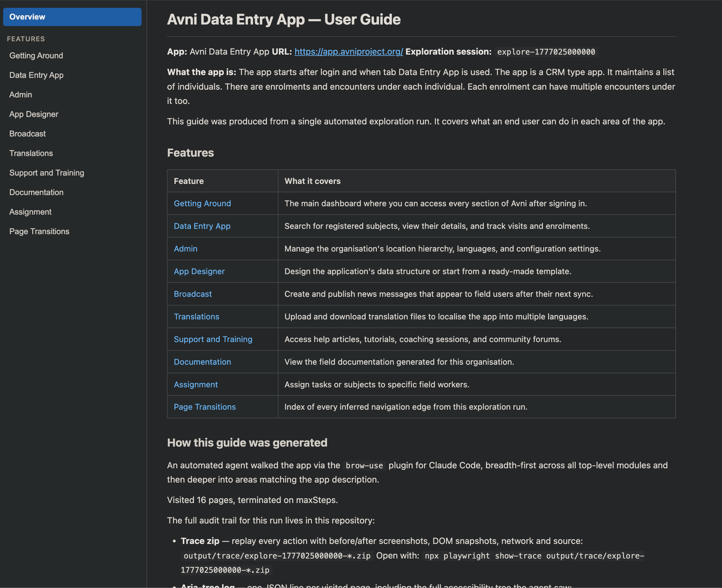
Task: Follow the Data Entry App table link
Action: click(202, 226)
